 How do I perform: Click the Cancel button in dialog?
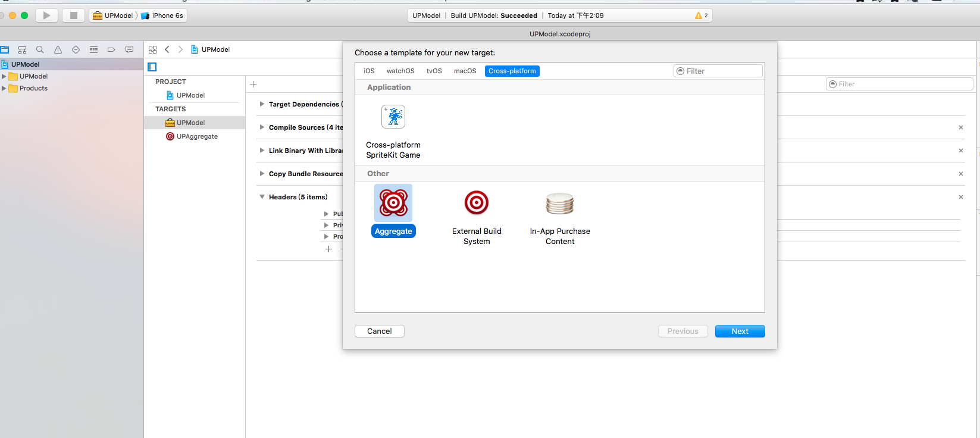click(x=380, y=331)
